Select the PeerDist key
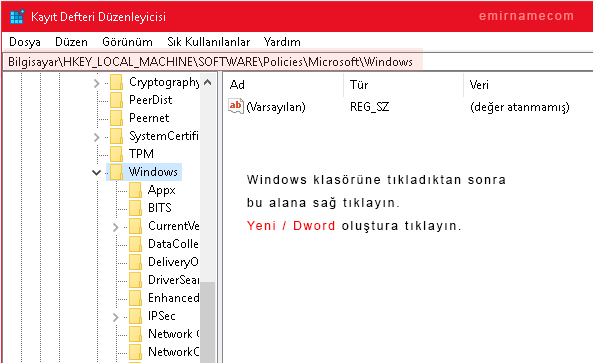The height and width of the screenshot is (363, 593). click(x=151, y=100)
